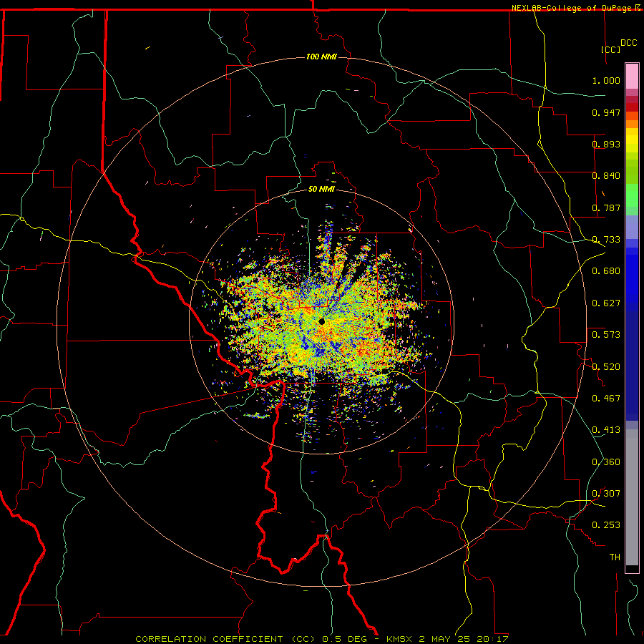Click the 0.413 legend value
Screen dimensions: 644x644
606,430
